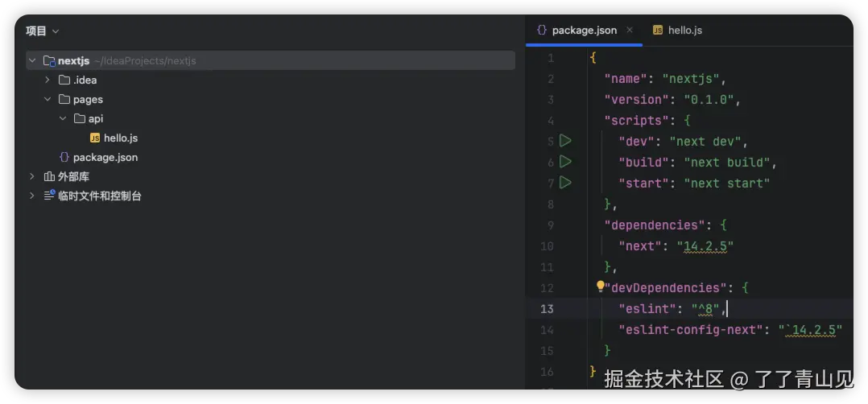The image size is (868, 404).
Task: Expand the 外部库 node
Action: (x=32, y=177)
